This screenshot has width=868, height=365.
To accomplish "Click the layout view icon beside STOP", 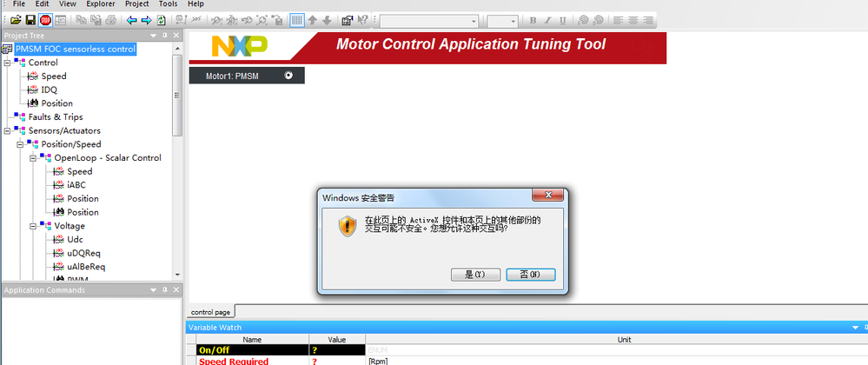I will coord(60,21).
